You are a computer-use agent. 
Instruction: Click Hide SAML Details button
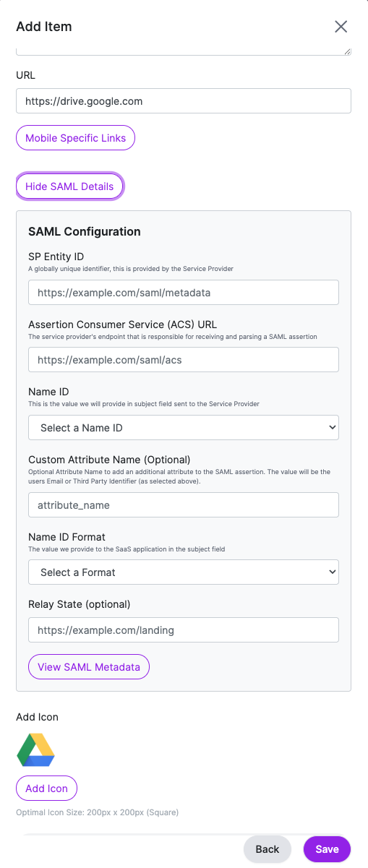(x=69, y=186)
